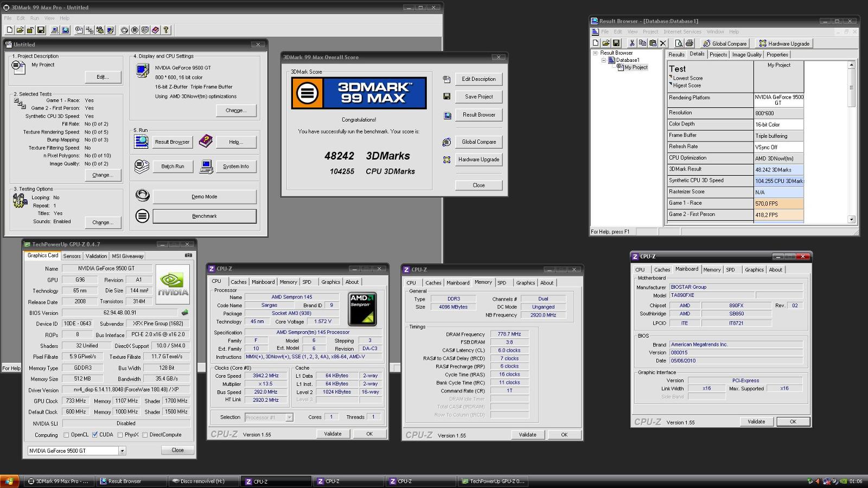Collapse the Database1 tree node

pos(603,60)
